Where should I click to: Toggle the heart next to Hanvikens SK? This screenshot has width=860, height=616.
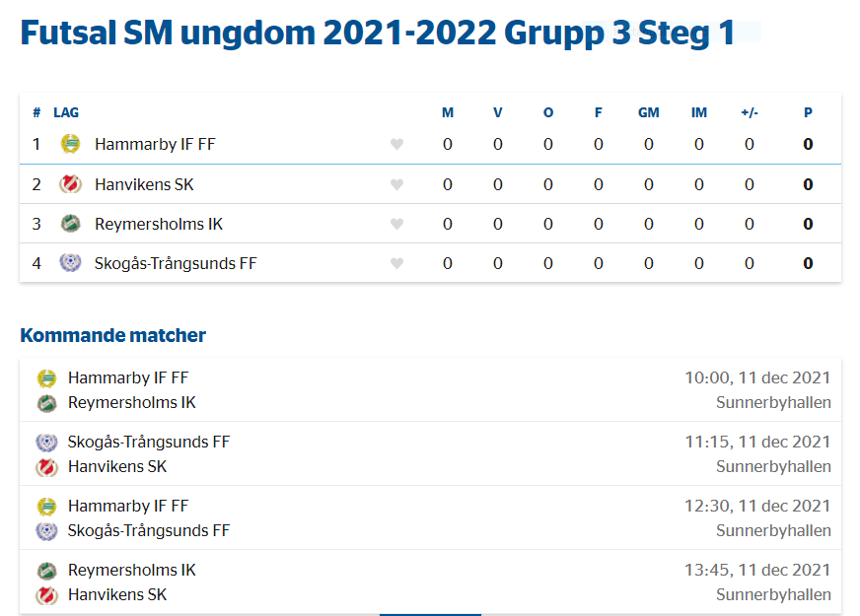[x=396, y=184]
